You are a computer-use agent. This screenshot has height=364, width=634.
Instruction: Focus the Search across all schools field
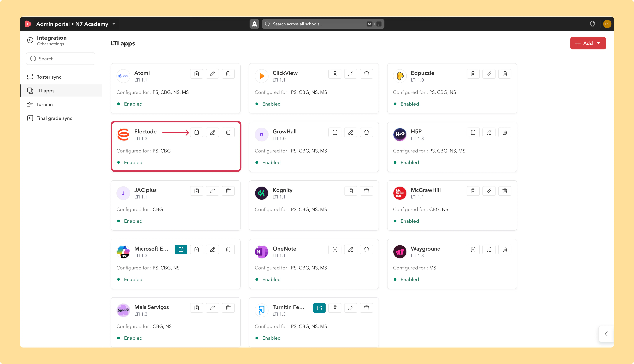[x=323, y=24]
